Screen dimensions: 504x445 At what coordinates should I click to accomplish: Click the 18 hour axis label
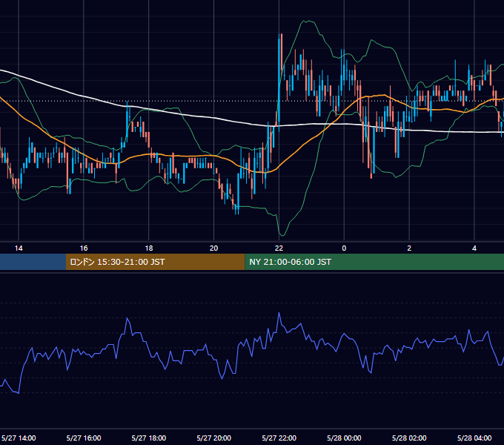tap(149, 248)
